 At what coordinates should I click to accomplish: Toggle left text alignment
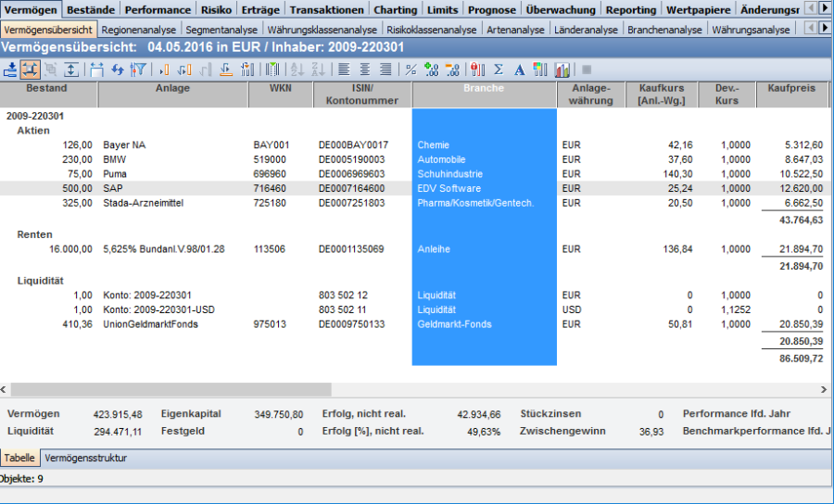point(344,69)
